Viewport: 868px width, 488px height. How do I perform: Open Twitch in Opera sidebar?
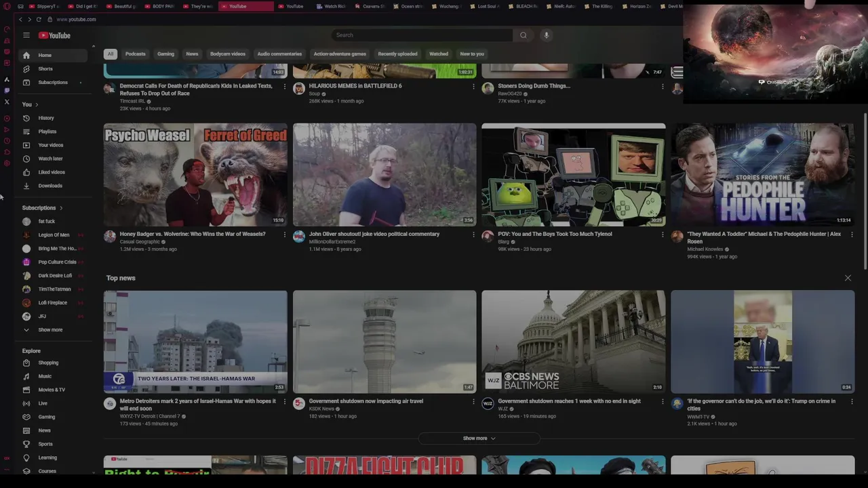(x=7, y=90)
